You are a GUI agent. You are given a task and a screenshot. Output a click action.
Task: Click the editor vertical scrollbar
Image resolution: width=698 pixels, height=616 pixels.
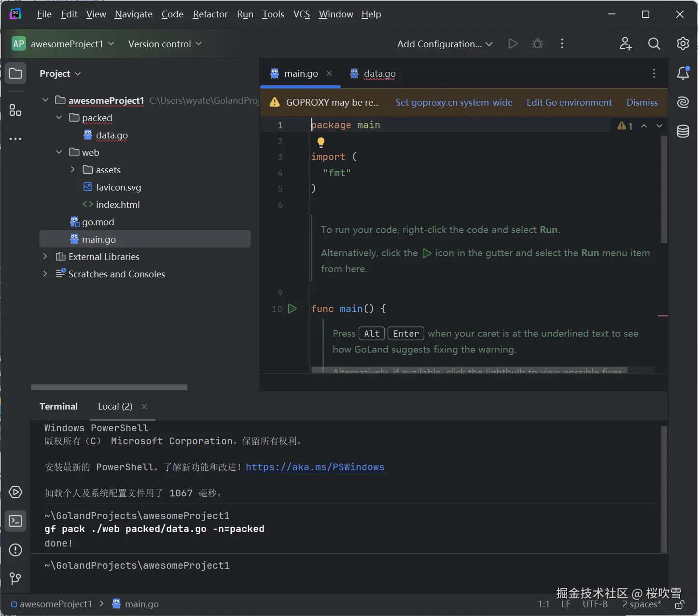pyautogui.click(x=664, y=189)
